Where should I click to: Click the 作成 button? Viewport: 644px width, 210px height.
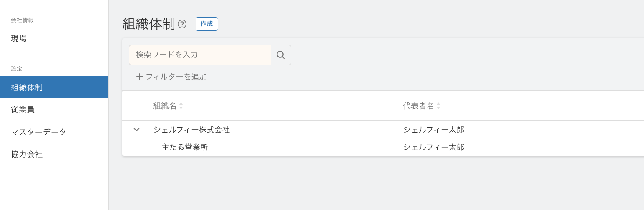[206, 24]
